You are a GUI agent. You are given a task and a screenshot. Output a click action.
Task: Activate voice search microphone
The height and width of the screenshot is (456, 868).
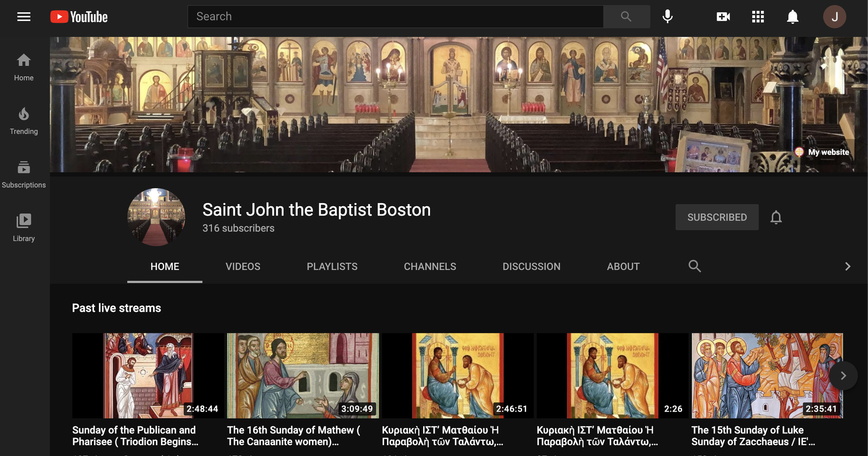[667, 17]
